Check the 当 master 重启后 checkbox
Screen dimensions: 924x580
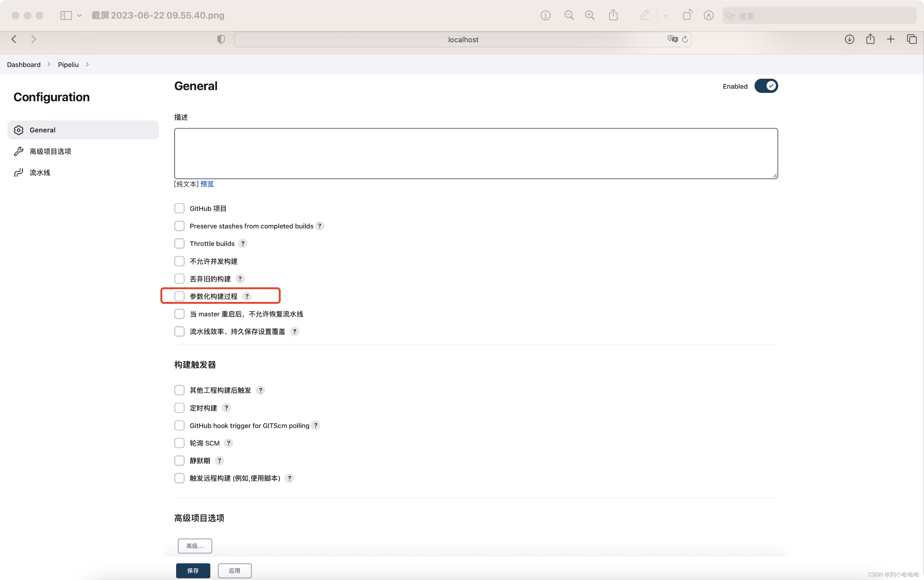coord(179,314)
